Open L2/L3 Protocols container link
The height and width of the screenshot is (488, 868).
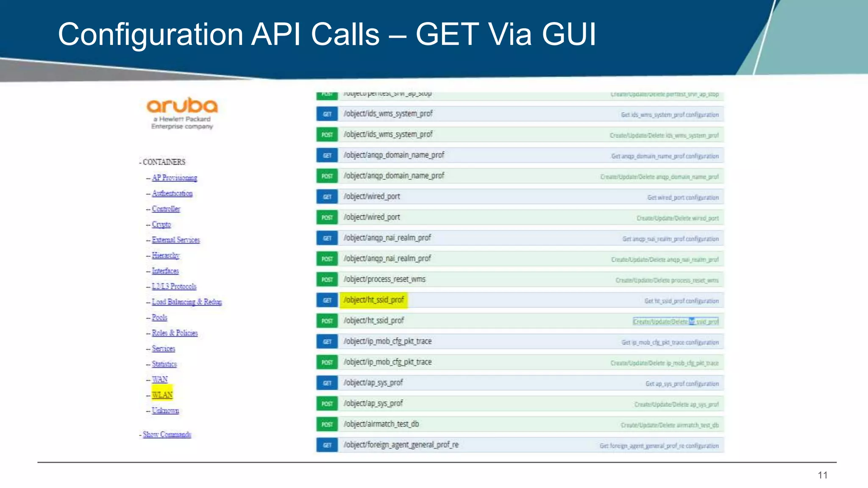coord(174,286)
